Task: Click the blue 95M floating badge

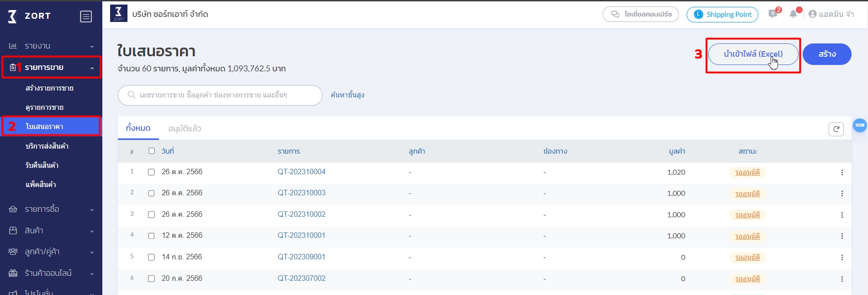Action: point(859,125)
